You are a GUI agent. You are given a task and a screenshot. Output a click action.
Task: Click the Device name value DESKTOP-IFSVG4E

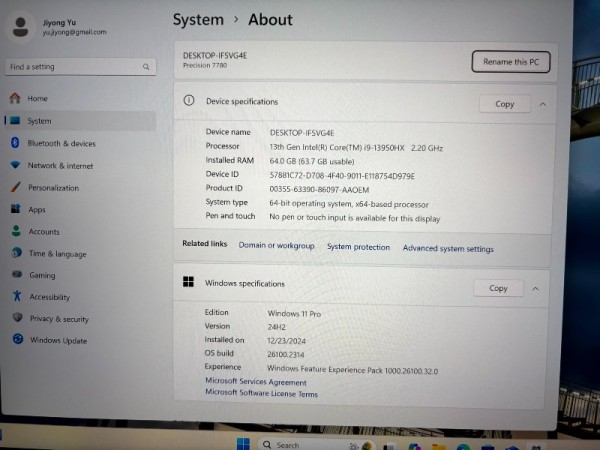coord(302,133)
